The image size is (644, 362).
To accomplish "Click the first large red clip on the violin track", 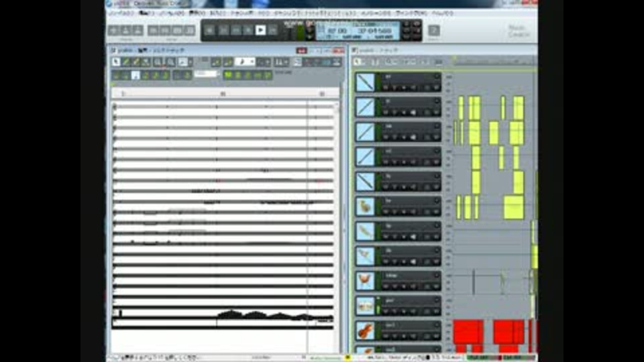I will tap(468, 332).
